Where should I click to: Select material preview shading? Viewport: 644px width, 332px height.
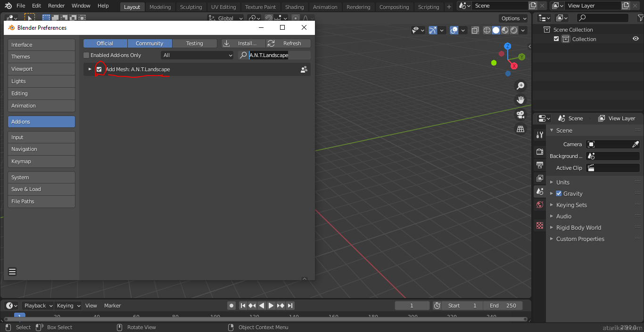[x=505, y=30]
